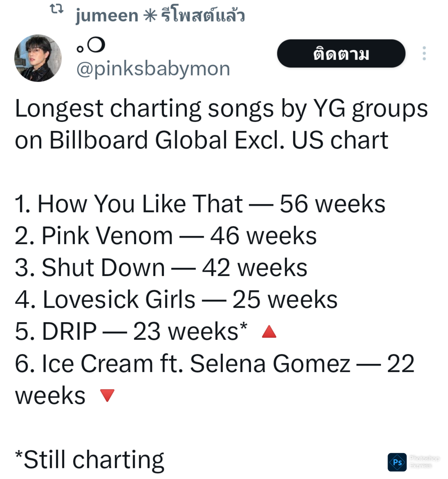Select the Ice Cream ft. Selena Gomez line
Screen dimensions: 448x479
tap(215, 379)
